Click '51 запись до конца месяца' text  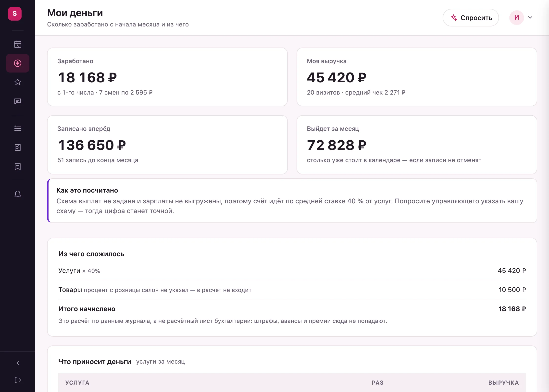coord(98,160)
